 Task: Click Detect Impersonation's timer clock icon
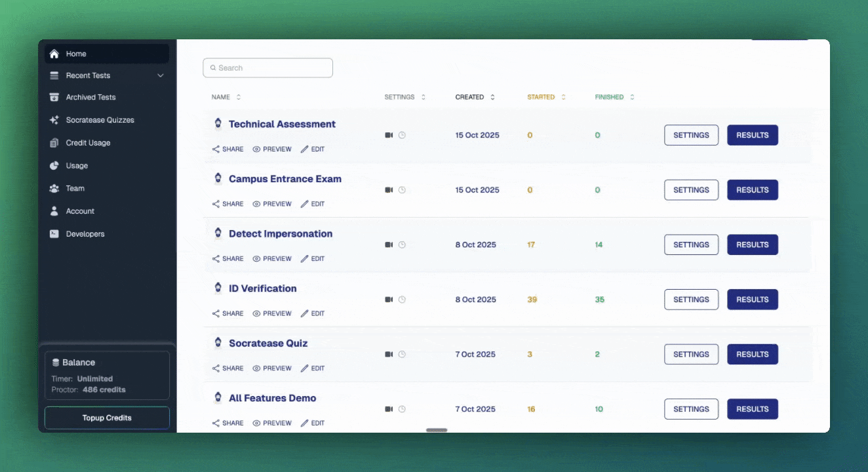[x=402, y=245]
